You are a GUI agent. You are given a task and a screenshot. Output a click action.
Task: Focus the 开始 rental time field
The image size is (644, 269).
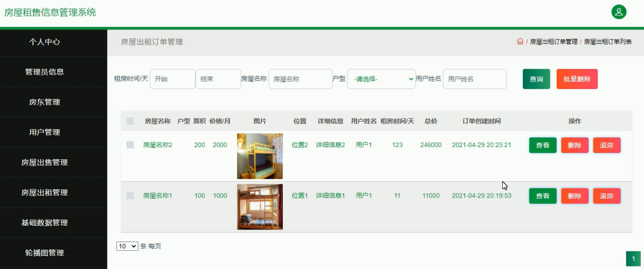[x=173, y=79]
